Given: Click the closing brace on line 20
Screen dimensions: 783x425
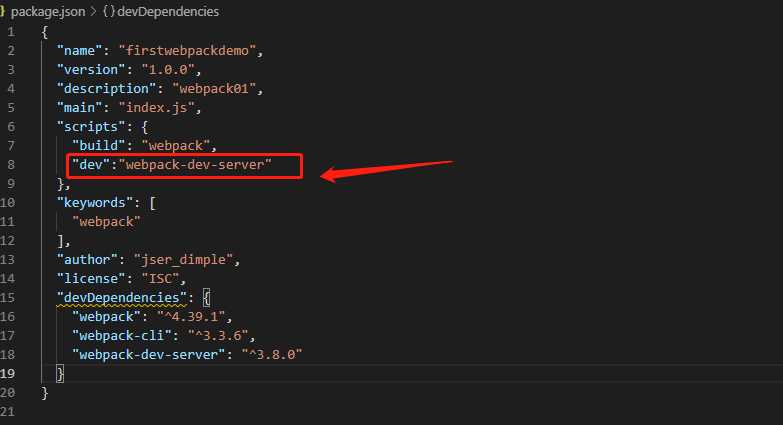Looking at the screenshot, I should point(45,393).
